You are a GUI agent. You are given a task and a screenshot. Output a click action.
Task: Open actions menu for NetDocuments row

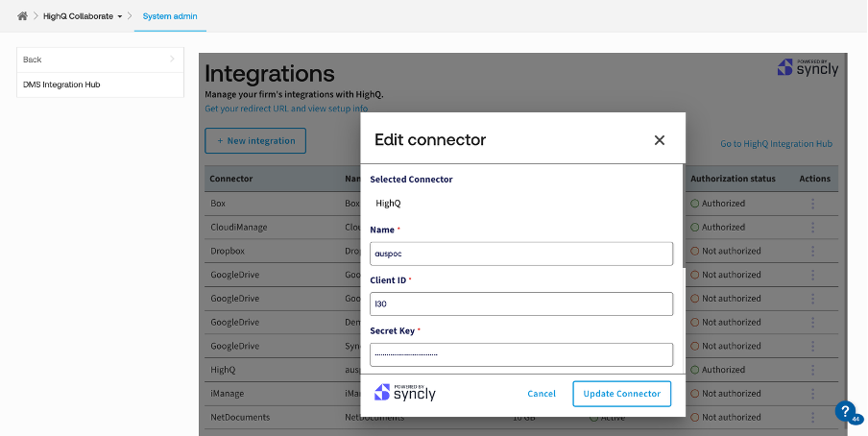click(812, 417)
